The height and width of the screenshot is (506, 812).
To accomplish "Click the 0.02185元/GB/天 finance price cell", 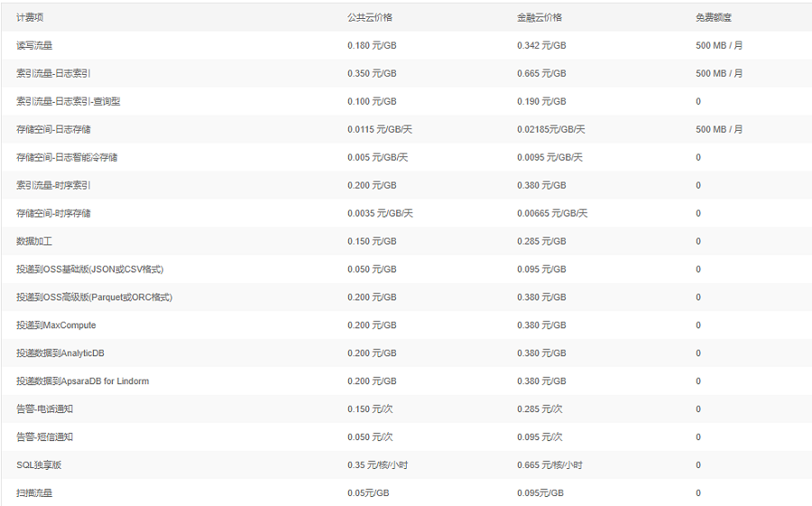I will 551,130.
